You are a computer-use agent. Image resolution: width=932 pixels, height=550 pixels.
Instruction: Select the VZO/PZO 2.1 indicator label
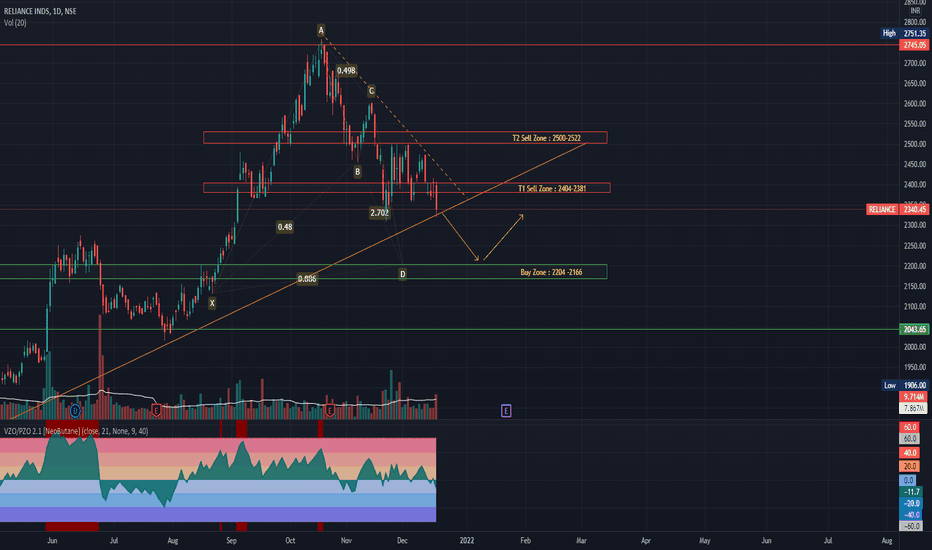(x=76, y=431)
